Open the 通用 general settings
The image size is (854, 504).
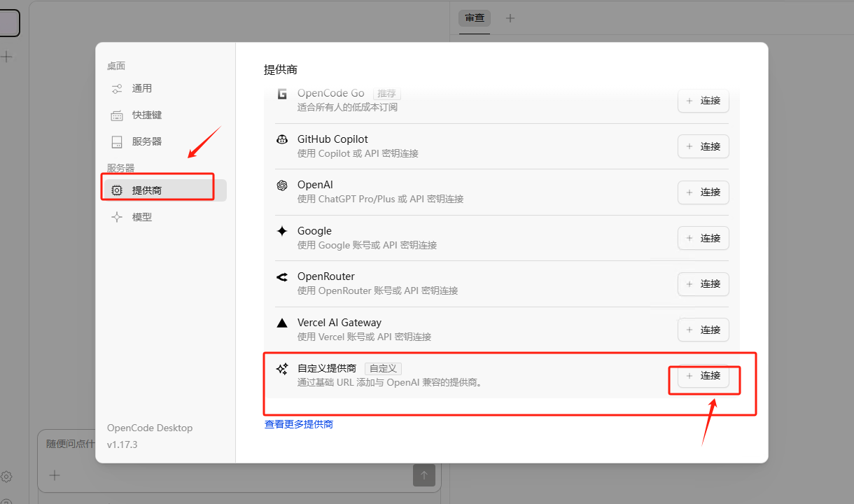(x=165, y=88)
